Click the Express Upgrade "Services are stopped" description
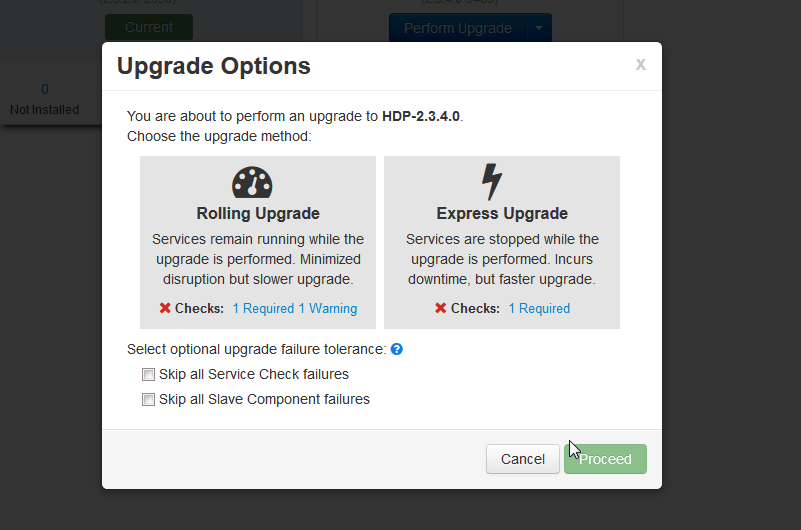Screen dimensions: 801x530 502,259
